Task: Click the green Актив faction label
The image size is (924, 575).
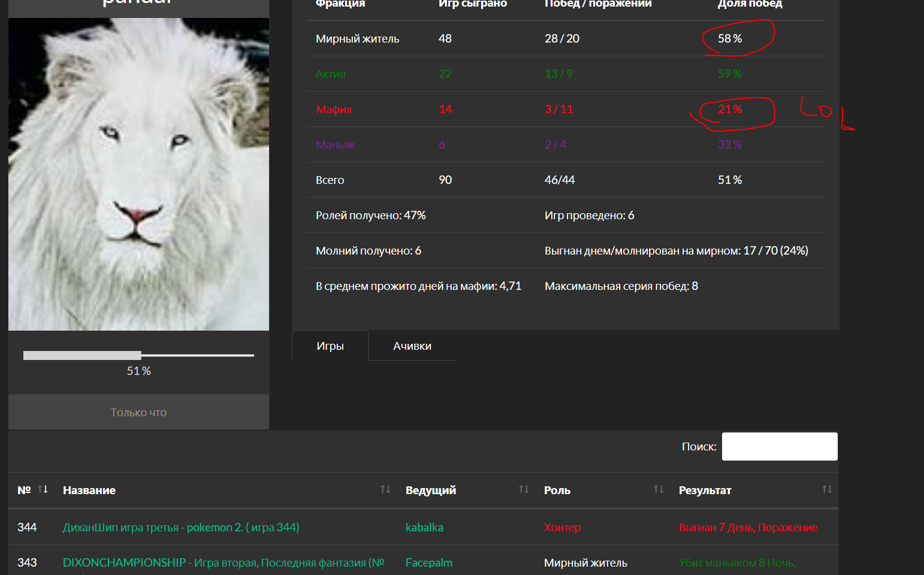Action: (331, 74)
